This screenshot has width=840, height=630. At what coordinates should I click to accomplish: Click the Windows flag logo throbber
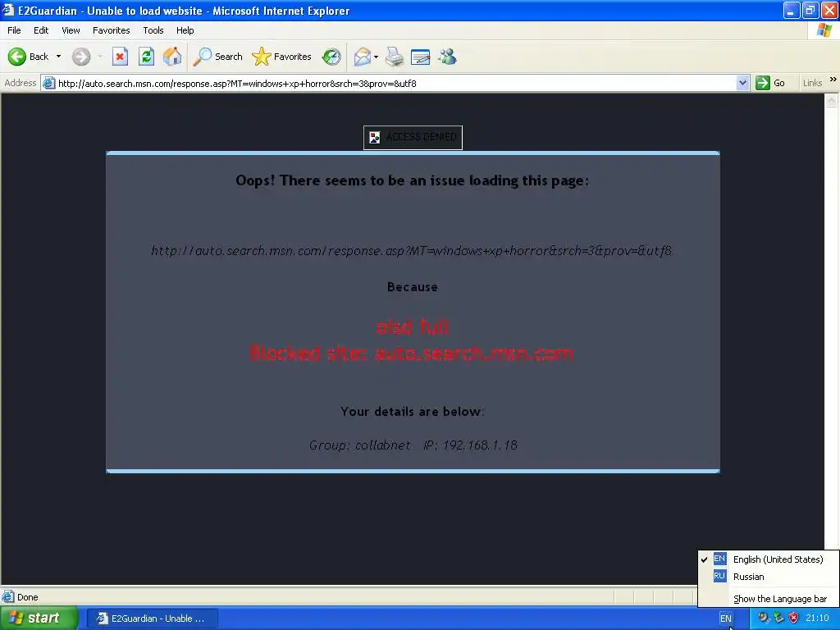pyautogui.click(x=824, y=30)
